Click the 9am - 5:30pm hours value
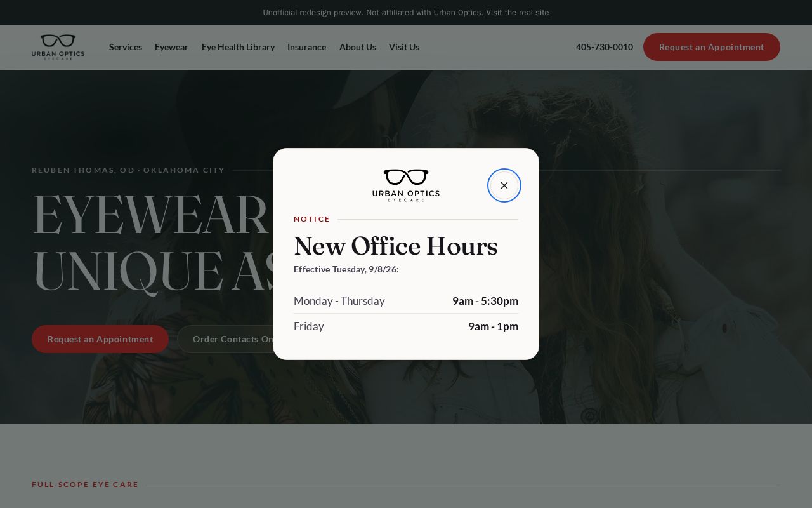The height and width of the screenshot is (508, 812). tap(485, 301)
